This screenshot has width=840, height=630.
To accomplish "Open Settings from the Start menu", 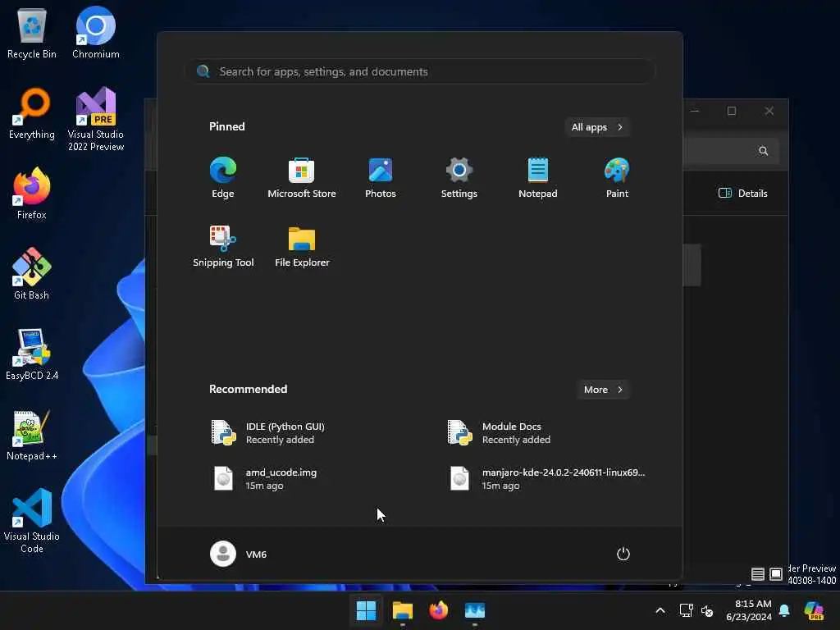I will pos(459,178).
